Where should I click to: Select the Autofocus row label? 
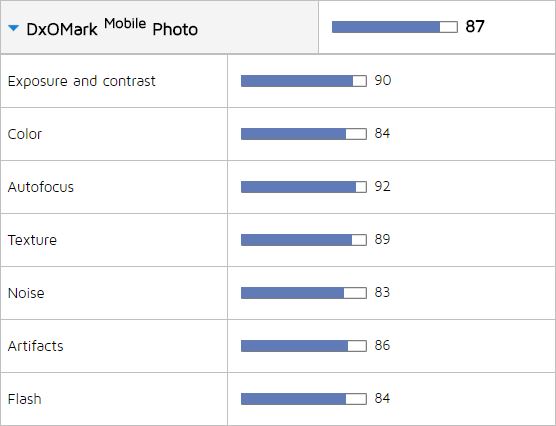(41, 187)
